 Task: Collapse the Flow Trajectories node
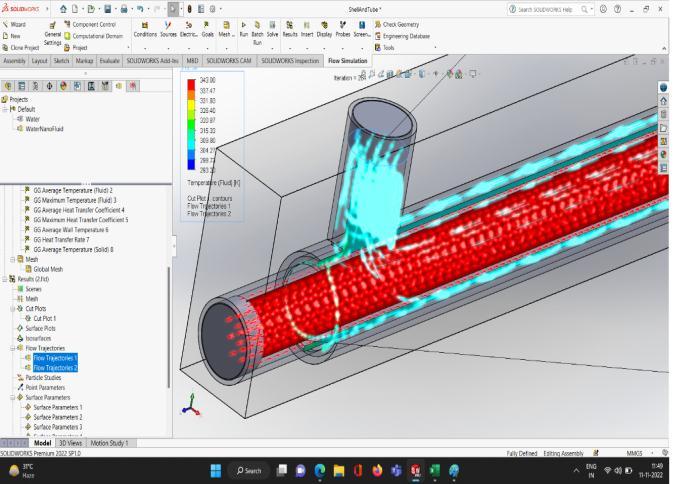coord(13,348)
